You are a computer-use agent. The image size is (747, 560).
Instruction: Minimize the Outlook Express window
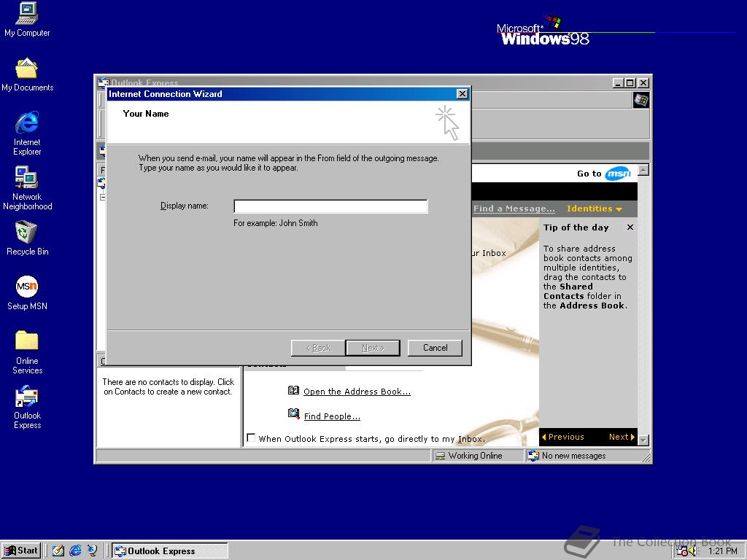(x=619, y=83)
